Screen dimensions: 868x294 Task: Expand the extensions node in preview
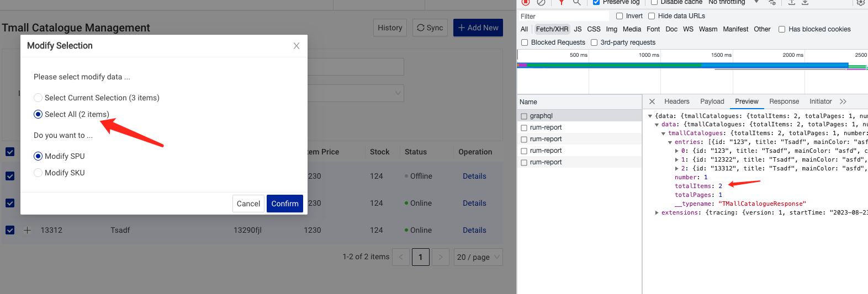pos(657,212)
